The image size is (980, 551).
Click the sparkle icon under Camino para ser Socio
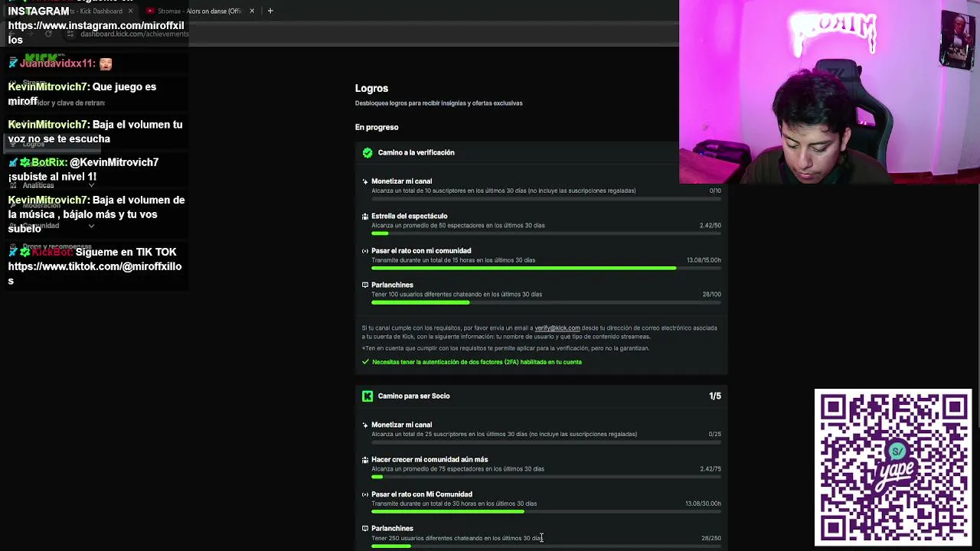pos(365,425)
